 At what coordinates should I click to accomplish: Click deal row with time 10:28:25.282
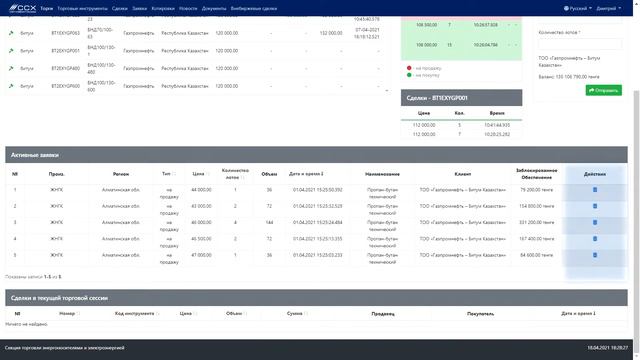point(461,134)
